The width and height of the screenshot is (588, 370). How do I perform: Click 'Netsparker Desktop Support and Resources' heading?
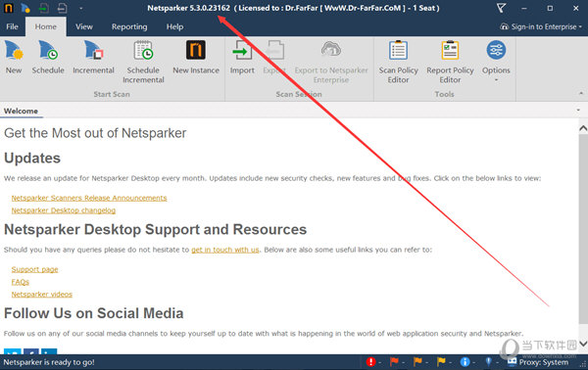click(x=155, y=229)
